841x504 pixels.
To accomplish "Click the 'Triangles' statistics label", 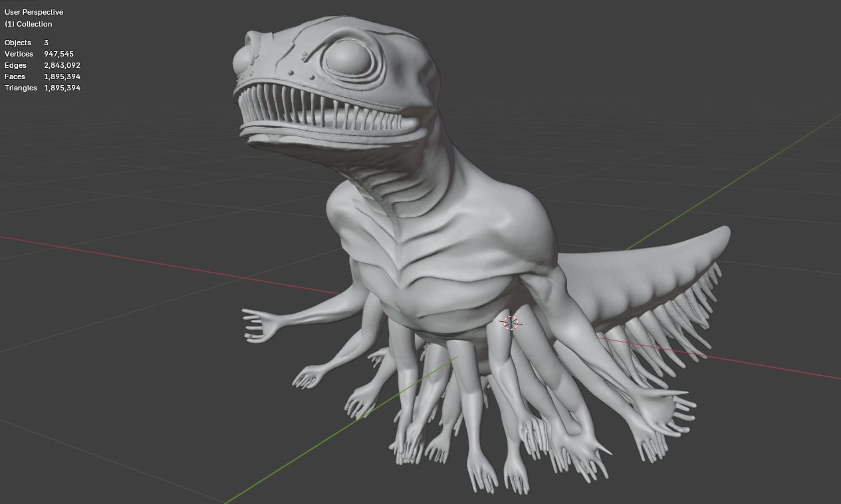I will 21,88.
